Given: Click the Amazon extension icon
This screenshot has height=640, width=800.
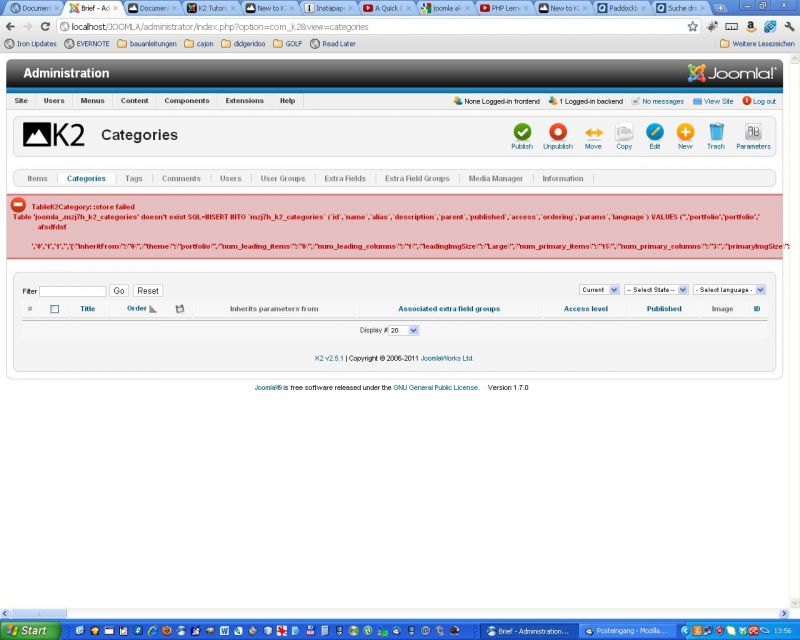Looking at the screenshot, I should (751, 27).
